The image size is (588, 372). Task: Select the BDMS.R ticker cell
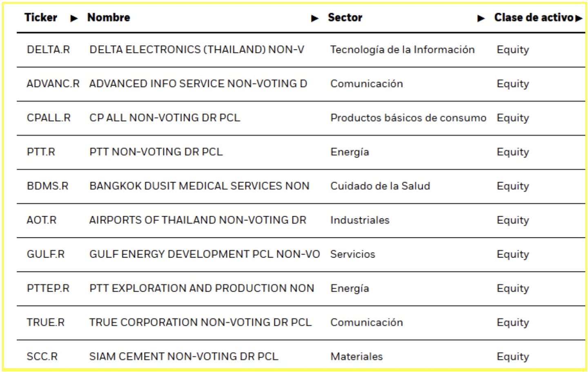coord(47,186)
